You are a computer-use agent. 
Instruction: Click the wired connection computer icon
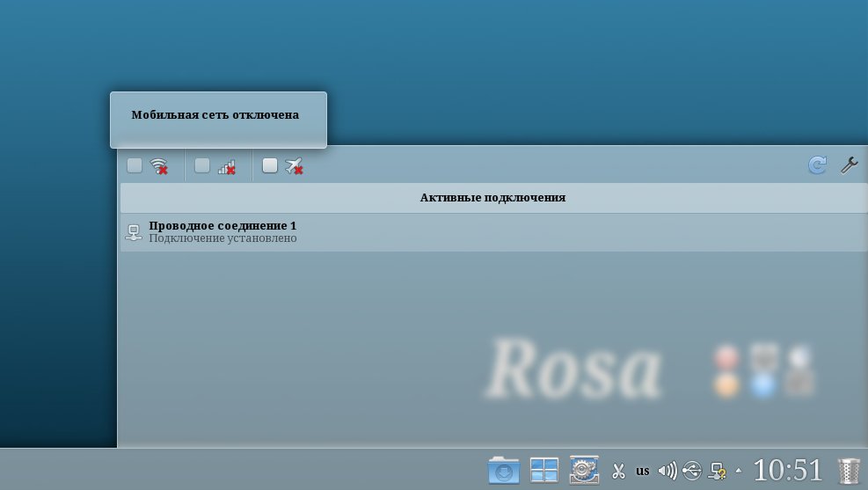(x=134, y=232)
